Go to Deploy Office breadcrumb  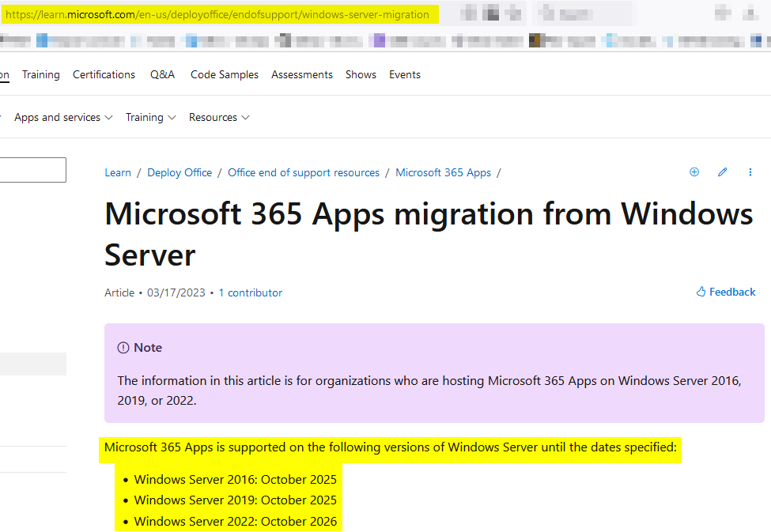tap(180, 172)
